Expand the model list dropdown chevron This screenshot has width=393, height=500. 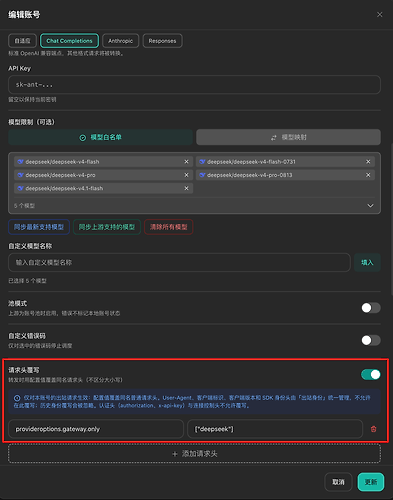(370, 206)
